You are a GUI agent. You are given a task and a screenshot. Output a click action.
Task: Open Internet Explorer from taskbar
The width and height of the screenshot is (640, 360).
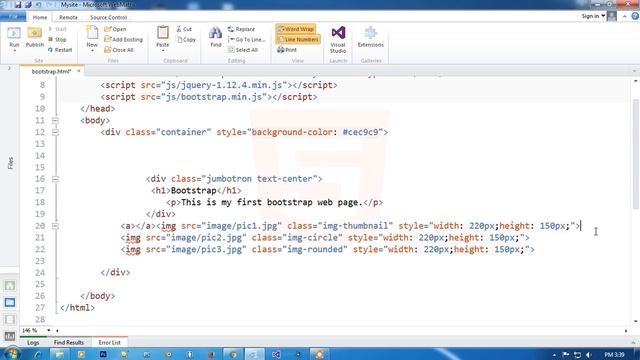tap(38, 354)
